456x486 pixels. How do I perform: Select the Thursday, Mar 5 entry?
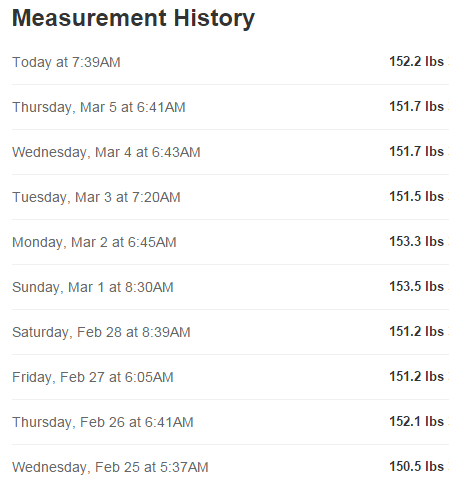coord(230,107)
